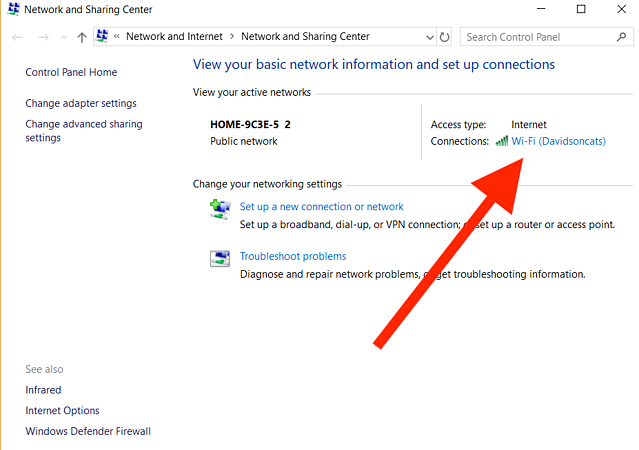This screenshot has height=450, width=639.
Task: Click the new connection setup icon
Action: (x=220, y=208)
